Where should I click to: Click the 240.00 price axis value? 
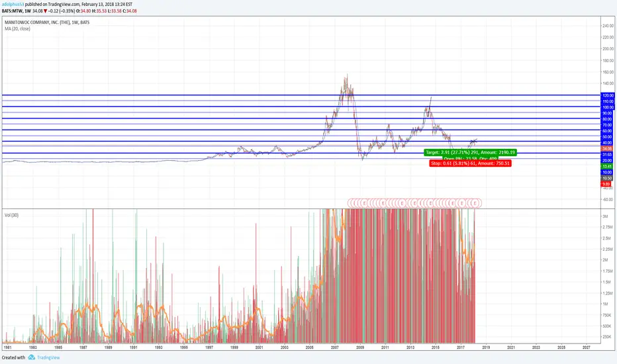(x=608, y=26)
